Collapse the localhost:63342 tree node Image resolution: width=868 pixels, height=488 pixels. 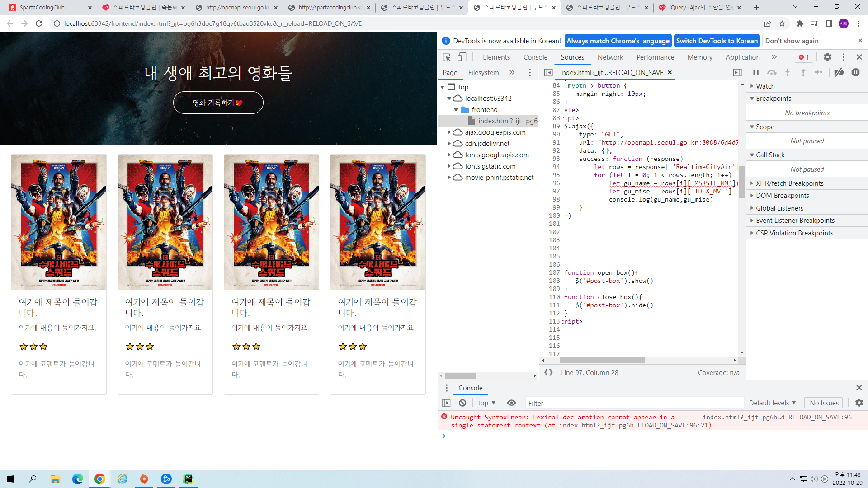449,98
